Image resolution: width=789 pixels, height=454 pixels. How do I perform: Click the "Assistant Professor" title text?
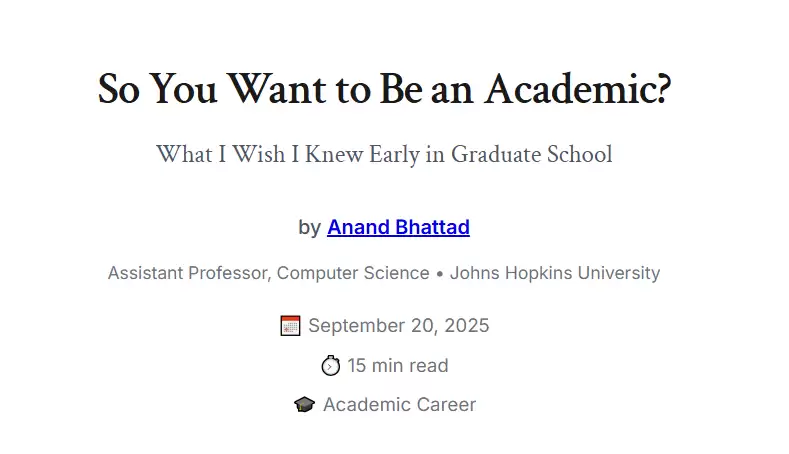(187, 273)
